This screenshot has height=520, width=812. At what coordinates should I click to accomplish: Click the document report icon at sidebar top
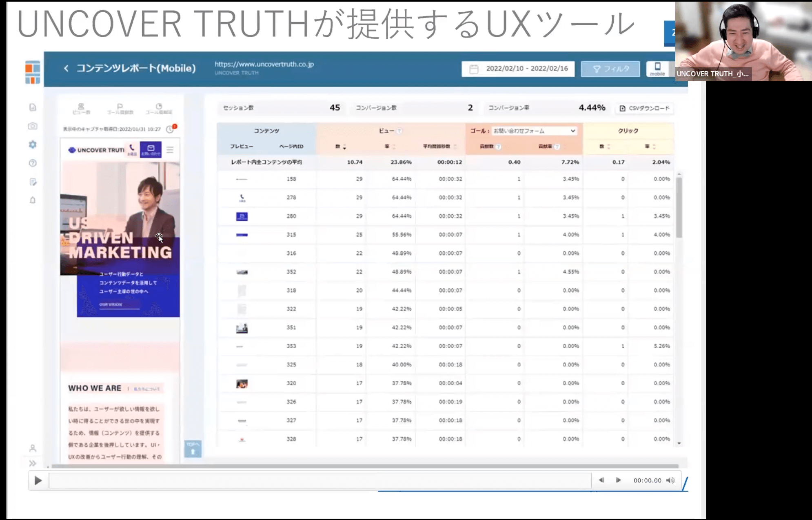tap(33, 108)
